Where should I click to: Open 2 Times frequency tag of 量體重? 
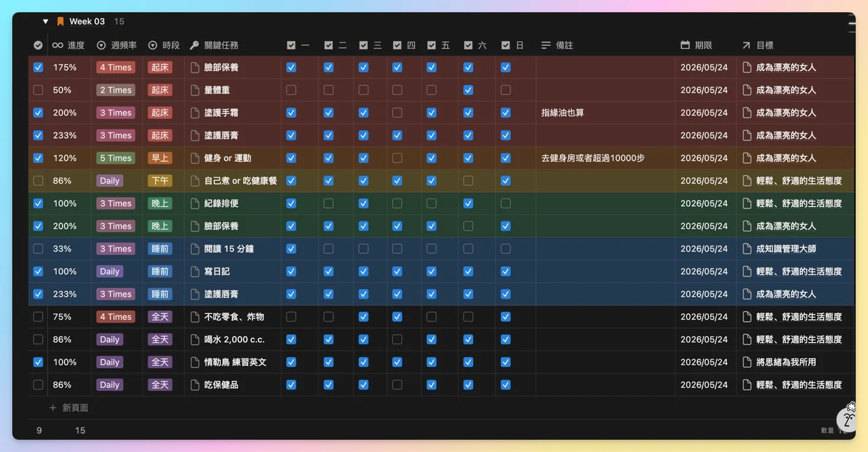tap(116, 90)
